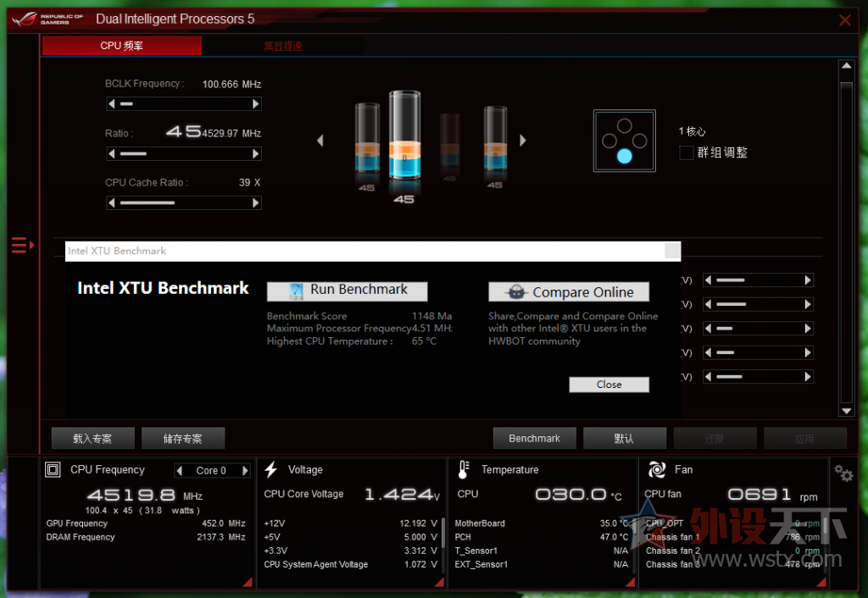This screenshot has height=598, width=868.
Task: Click the CPU Core Voltage reading "1.424"
Action: click(398, 494)
